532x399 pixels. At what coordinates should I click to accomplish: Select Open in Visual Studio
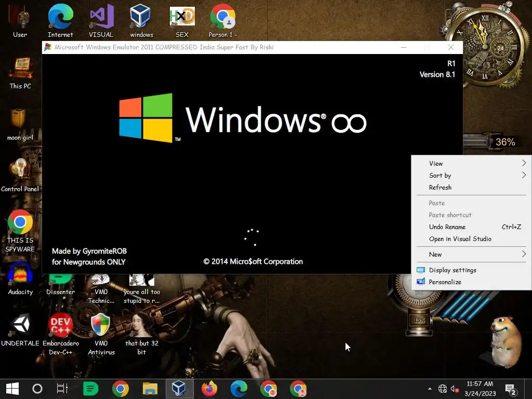pos(472,239)
